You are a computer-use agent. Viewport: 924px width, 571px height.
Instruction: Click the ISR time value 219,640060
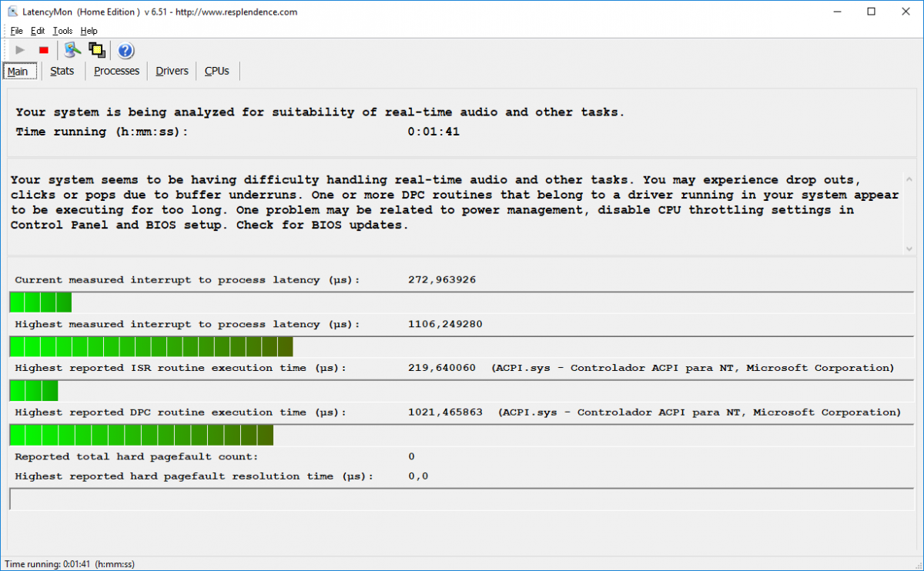[x=442, y=368]
